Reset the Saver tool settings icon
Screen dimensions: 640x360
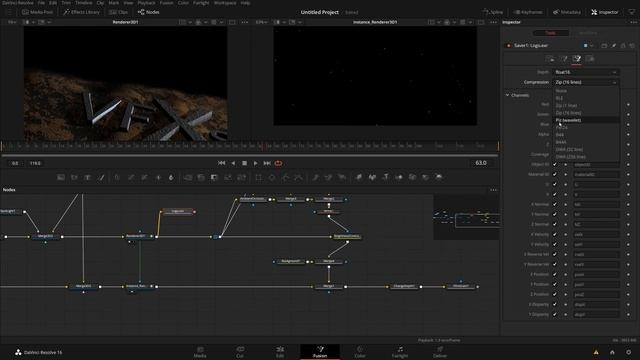coord(632,46)
